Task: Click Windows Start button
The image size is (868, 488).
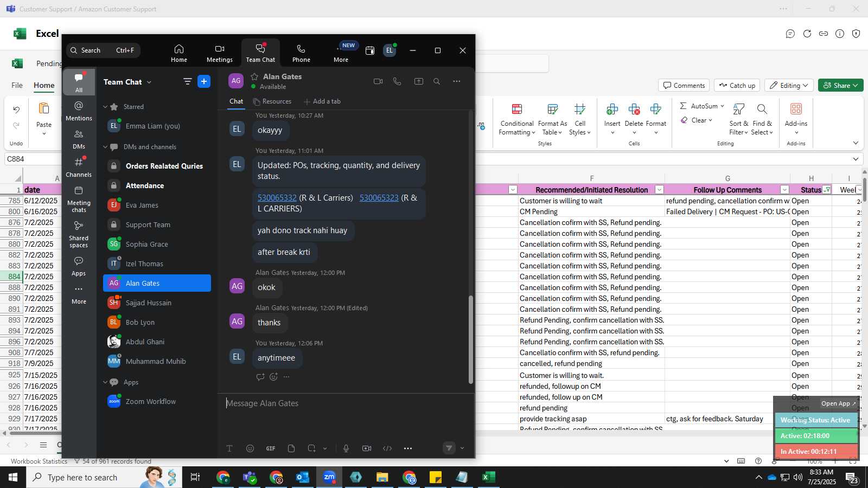Action: [13, 477]
